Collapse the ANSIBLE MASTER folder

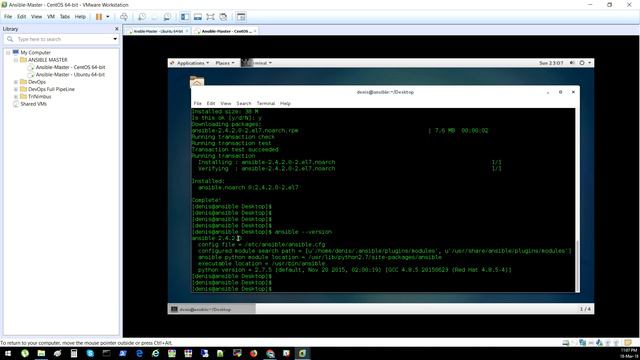tap(16, 60)
